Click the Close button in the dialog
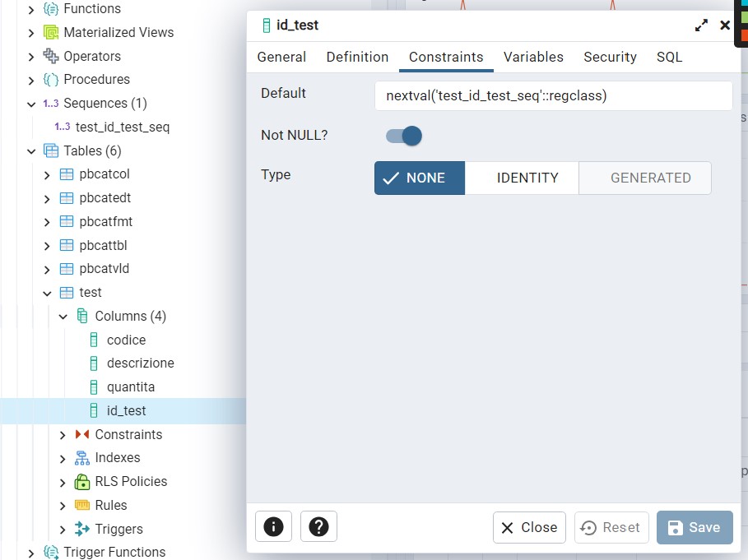This screenshot has height=560, width=748. pyautogui.click(x=529, y=527)
